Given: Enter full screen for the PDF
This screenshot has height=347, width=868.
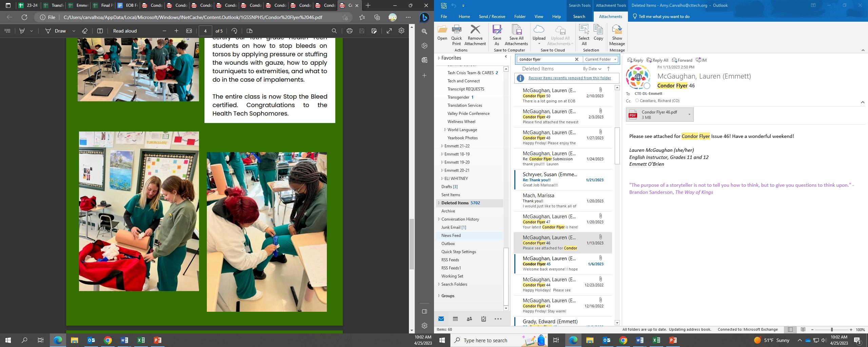Looking at the screenshot, I should 389,31.
